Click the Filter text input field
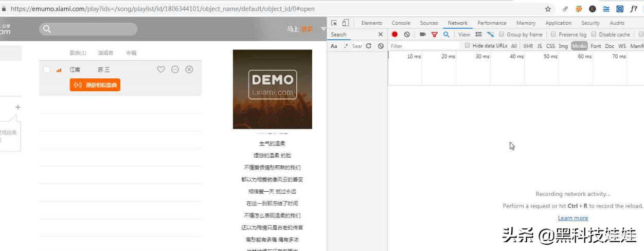644x251 pixels. click(x=425, y=46)
